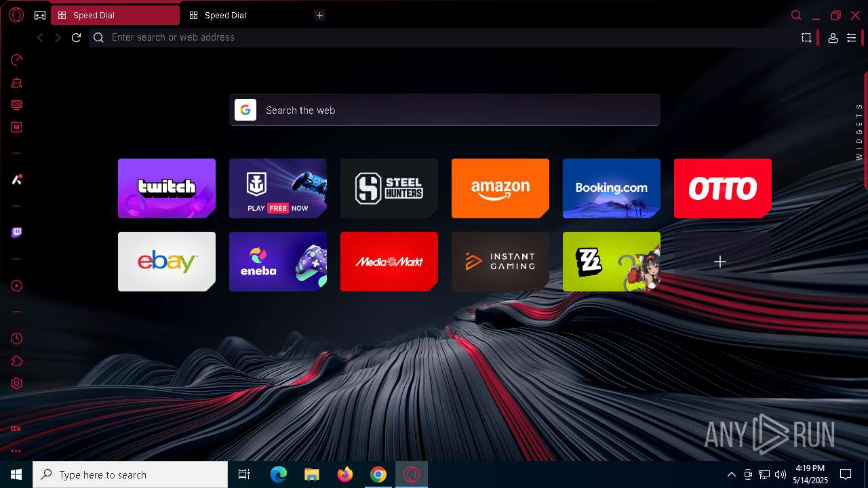Go forward using the forward arrow
Viewport: 868px width, 488px height.
point(58,38)
